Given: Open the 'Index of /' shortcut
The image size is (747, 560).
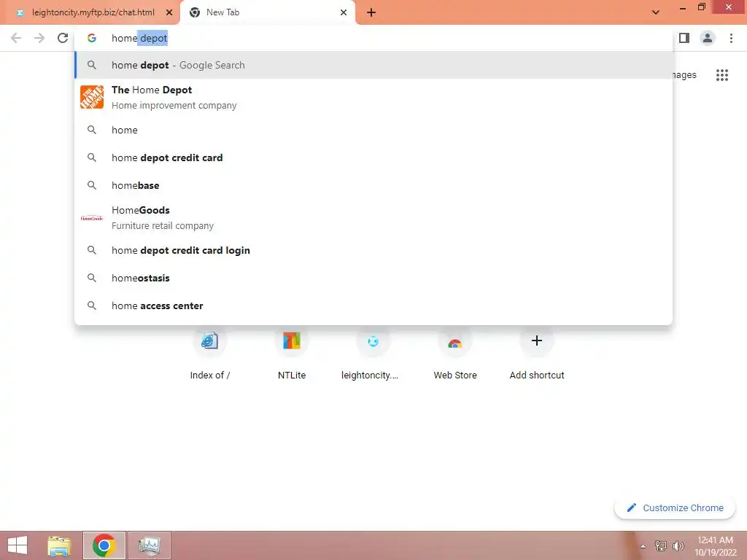Looking at the screenshot, I should 209,354.
